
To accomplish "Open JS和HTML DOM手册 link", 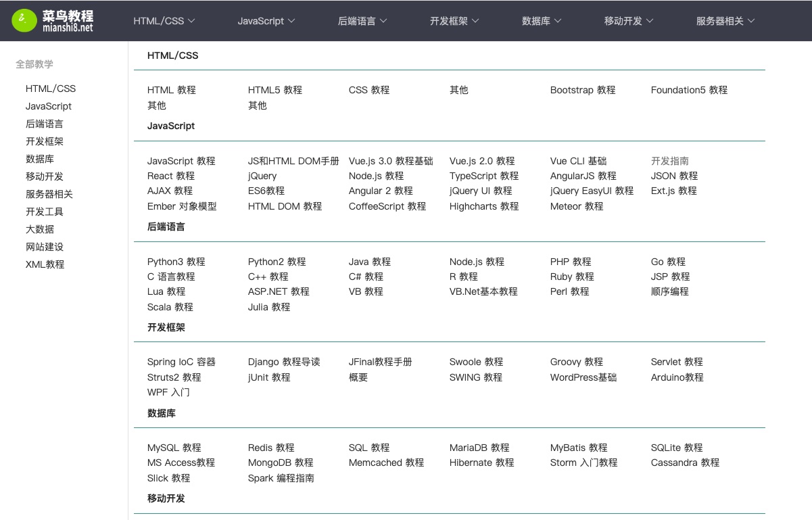I will (x=293, y=161).
